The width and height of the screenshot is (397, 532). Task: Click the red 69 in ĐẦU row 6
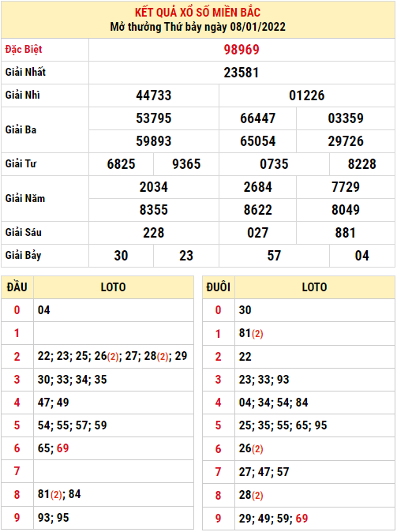tap(63, 448)
